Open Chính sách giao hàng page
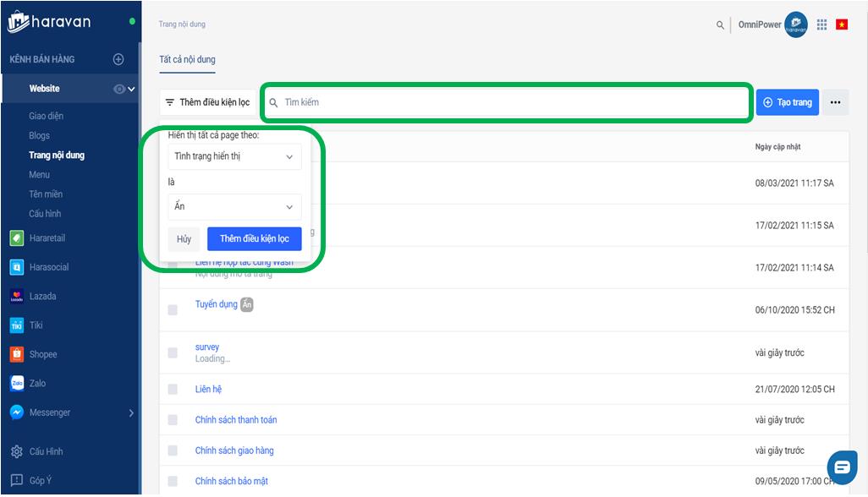868x497 pixels. tap(234, 451)
